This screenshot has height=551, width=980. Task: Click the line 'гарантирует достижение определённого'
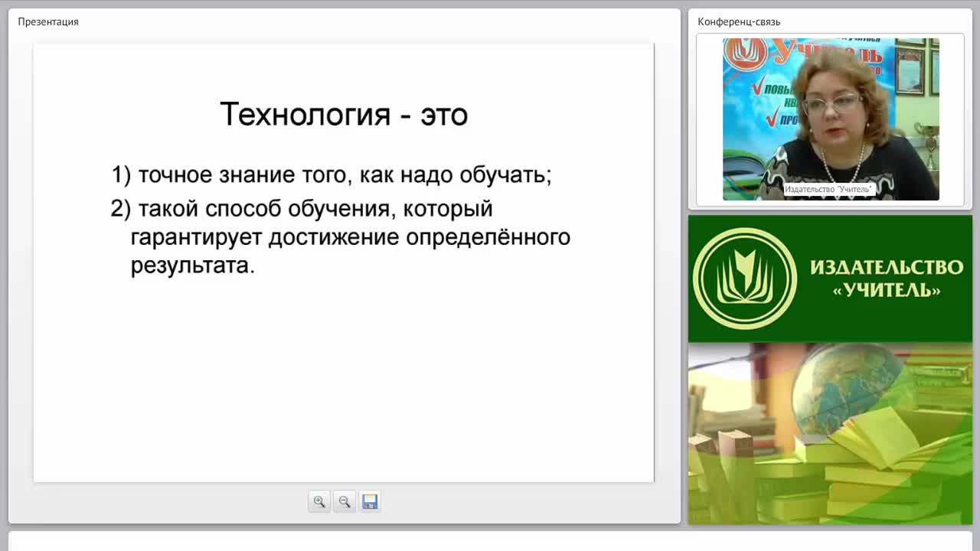(x=351, y=237)
